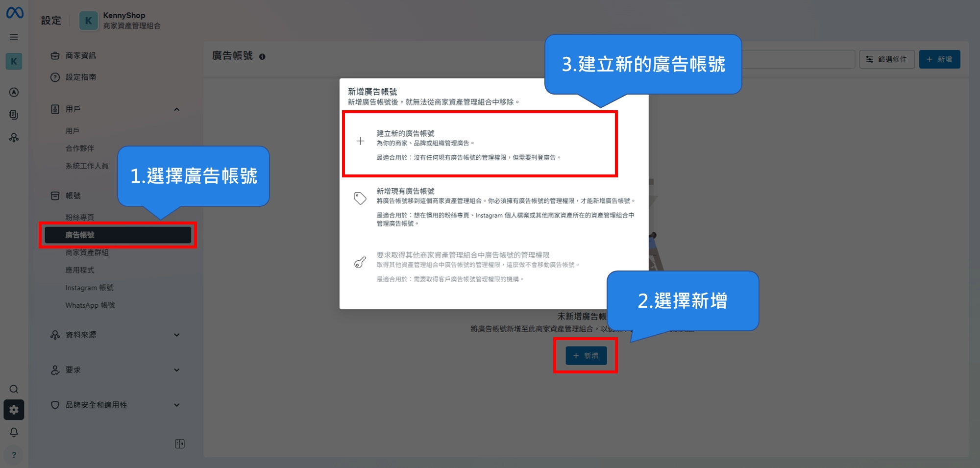Image resolution: width=980 pixels, height=468 pixels.
Task: Open 商家資訊 from the sidebar
Action: 80,55
